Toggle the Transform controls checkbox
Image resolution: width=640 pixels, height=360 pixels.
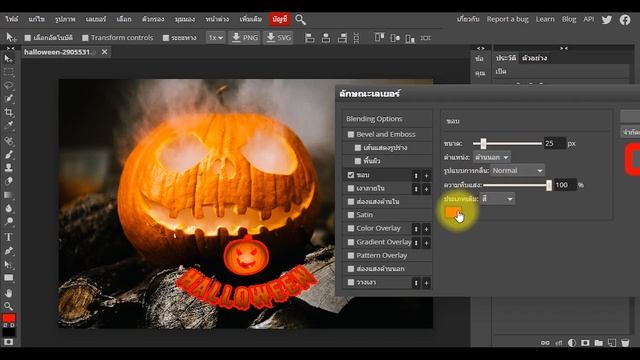point(85,38)
